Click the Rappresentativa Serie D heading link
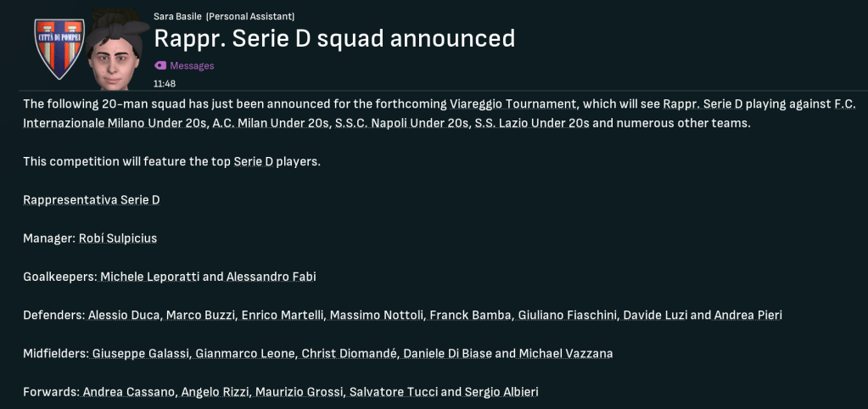 pos(91,200)
